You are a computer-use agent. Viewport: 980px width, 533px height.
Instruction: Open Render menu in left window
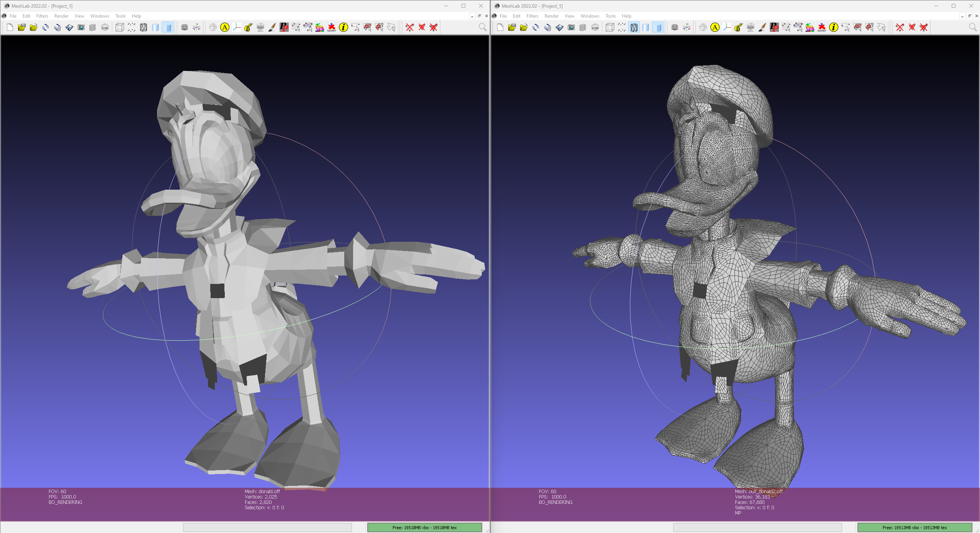tap(62, 16)
